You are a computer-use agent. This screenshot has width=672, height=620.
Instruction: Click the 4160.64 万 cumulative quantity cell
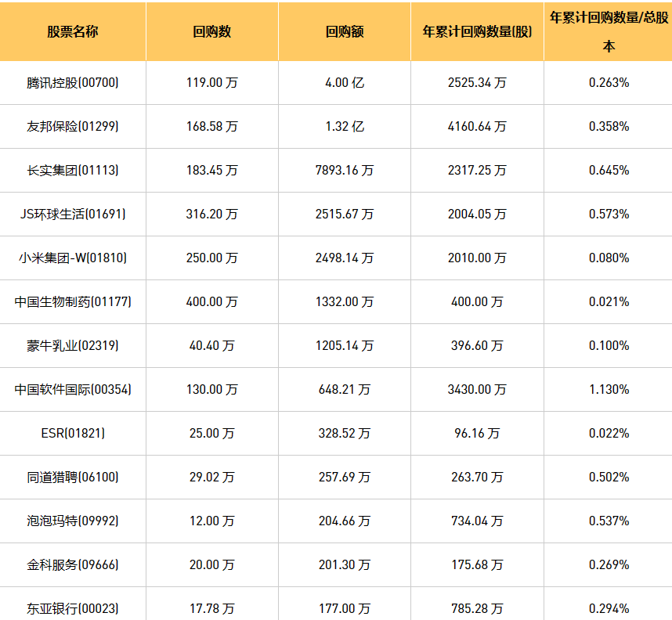click(x=477, y=126)
